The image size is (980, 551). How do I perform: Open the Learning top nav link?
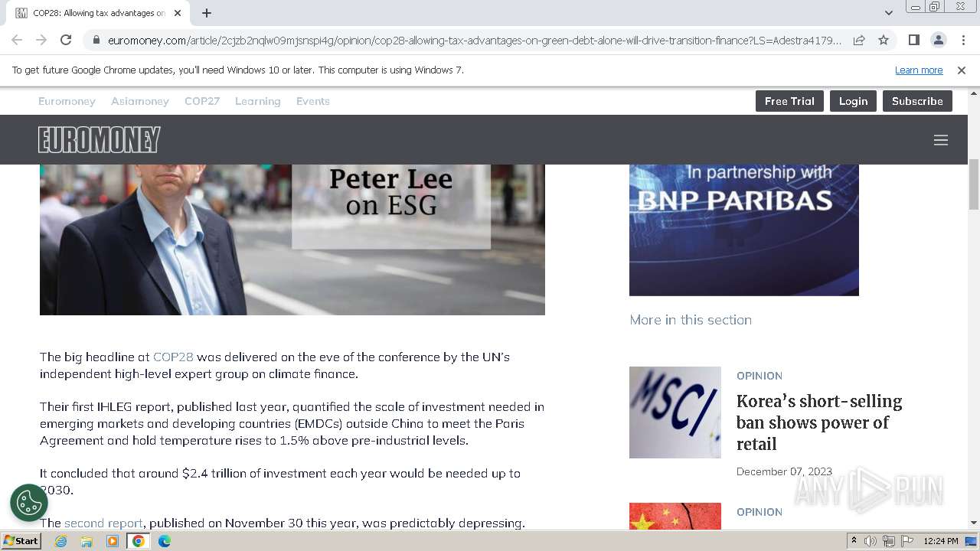[258, 101]
